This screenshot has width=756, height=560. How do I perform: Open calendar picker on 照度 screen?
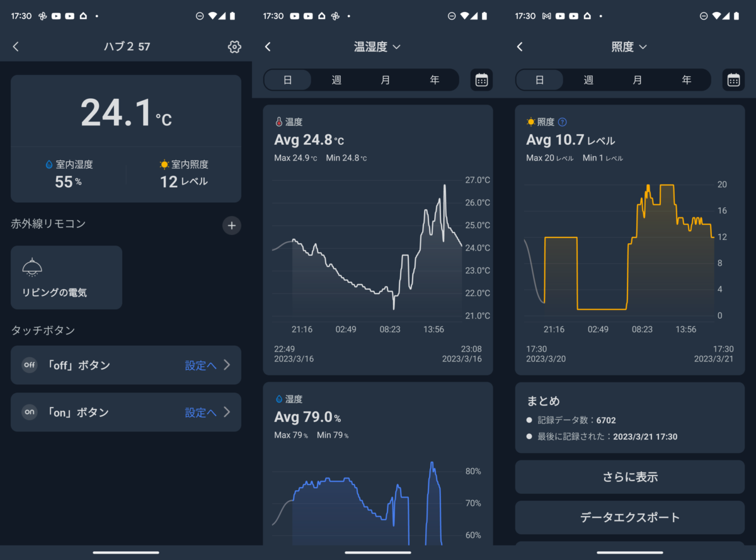733,80
